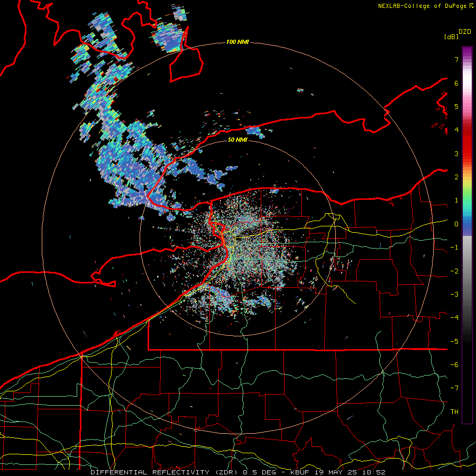
Task: Click the 4 value on color scale
Action: (456, 130)
